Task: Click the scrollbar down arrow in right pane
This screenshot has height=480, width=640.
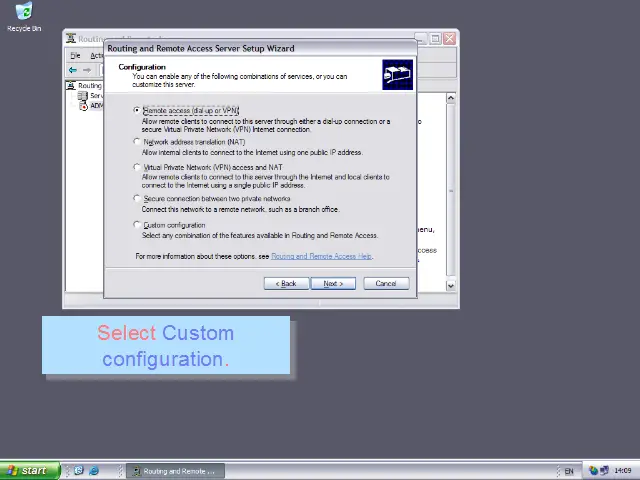Action: 451,286
